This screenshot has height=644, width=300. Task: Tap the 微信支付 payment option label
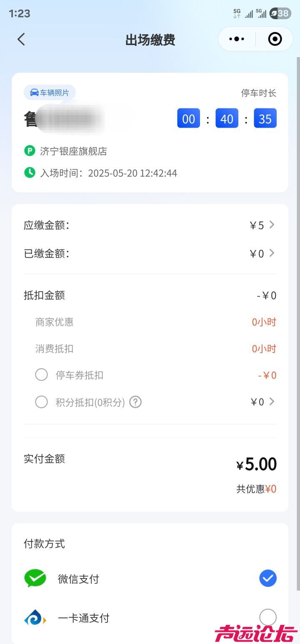(78, 579)
